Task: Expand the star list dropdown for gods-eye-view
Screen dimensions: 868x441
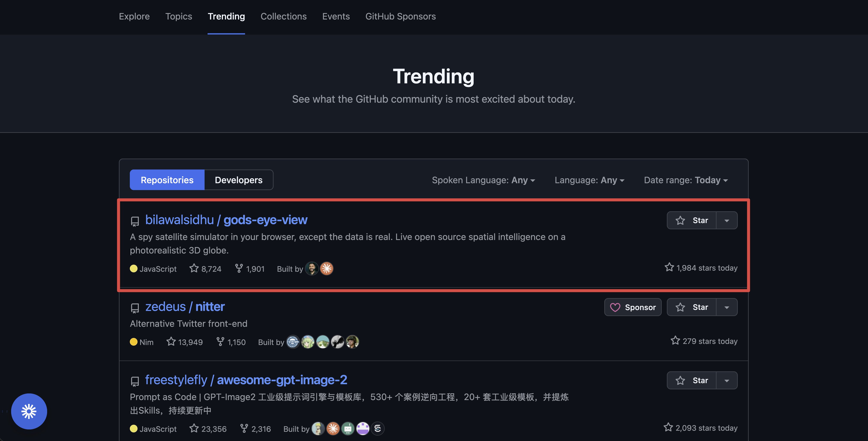Action: (x=727, y=220)
